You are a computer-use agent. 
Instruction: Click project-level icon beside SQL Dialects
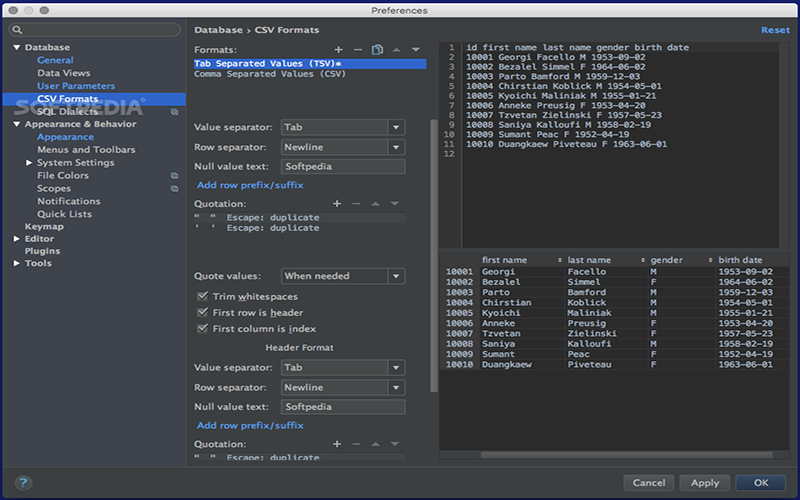pyautogui.click(x=174, y=112)
